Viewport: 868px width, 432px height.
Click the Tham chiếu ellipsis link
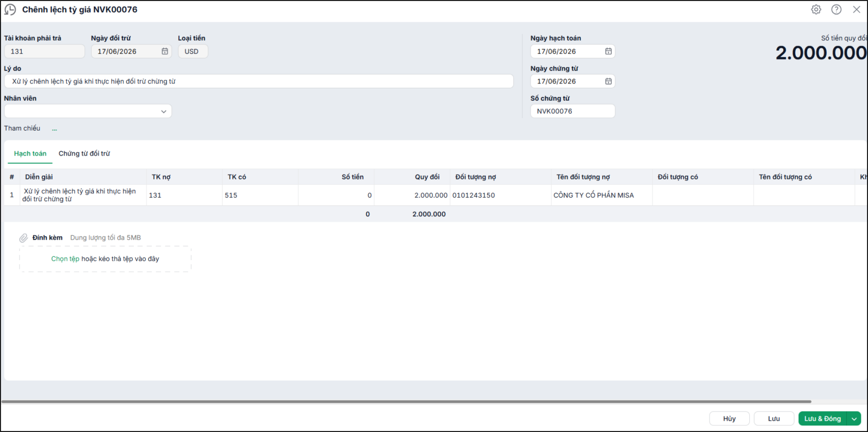[x=54, y=129]
